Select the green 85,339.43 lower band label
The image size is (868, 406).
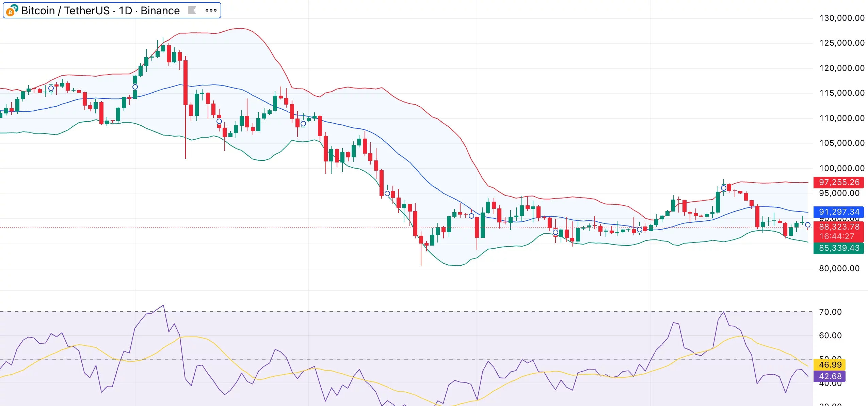(839, 248)
